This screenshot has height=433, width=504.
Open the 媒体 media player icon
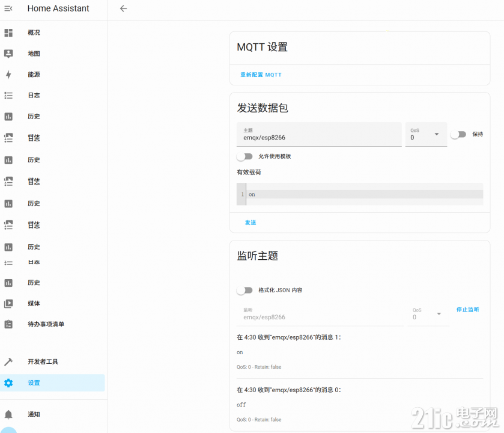[8, 303]
